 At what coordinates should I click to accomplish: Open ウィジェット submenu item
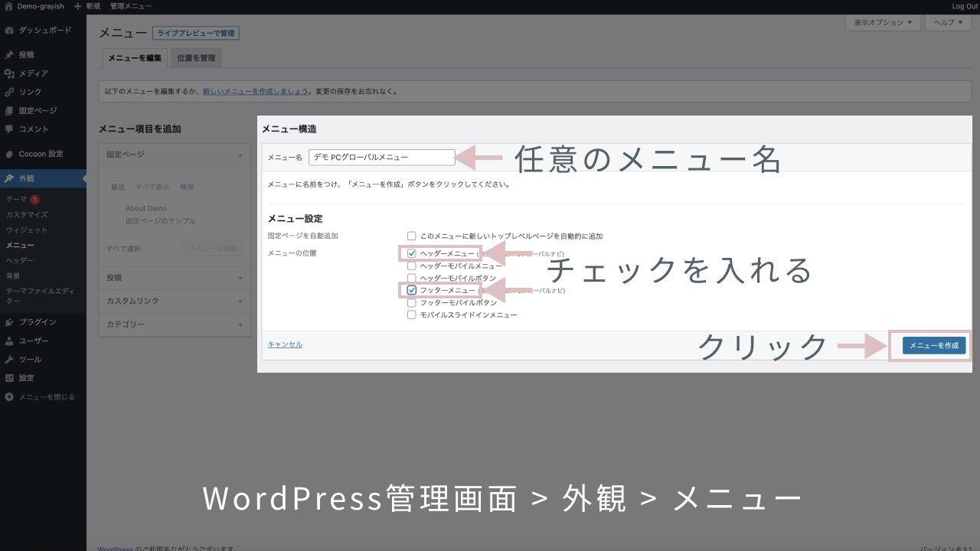[27, 230]
